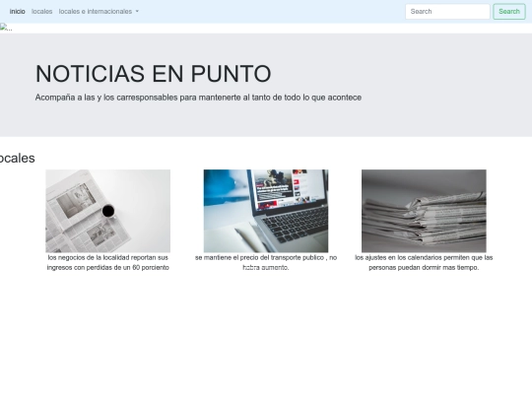Image resolution: width=532 pixels, height=399 pixels.
Task: Open the newspaper with coffee cup thumbnail
Action: [x=108, y=211]
